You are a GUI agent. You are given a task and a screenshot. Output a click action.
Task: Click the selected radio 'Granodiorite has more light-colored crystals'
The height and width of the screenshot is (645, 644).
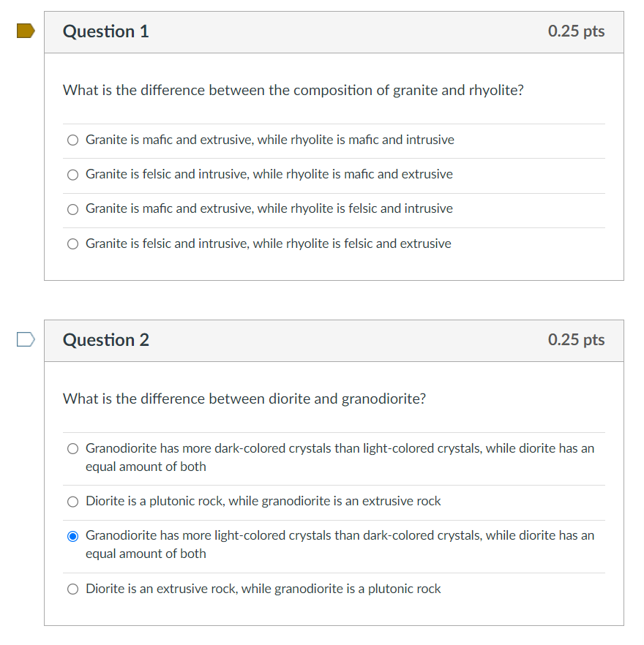tap(72, 536)
